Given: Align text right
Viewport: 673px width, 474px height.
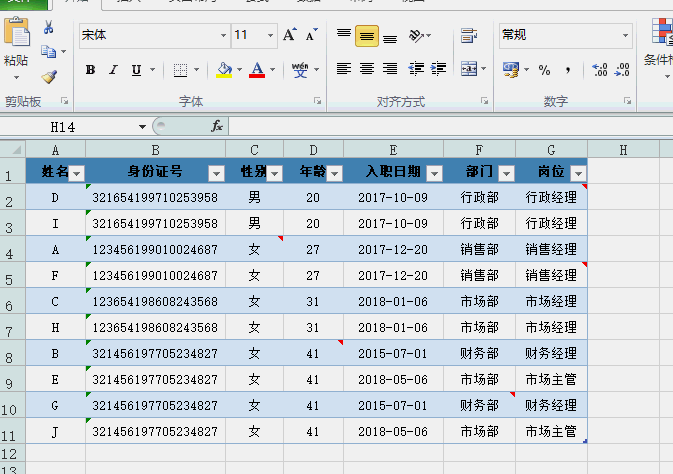Looking at the screenshot, I should coord(390,68).
